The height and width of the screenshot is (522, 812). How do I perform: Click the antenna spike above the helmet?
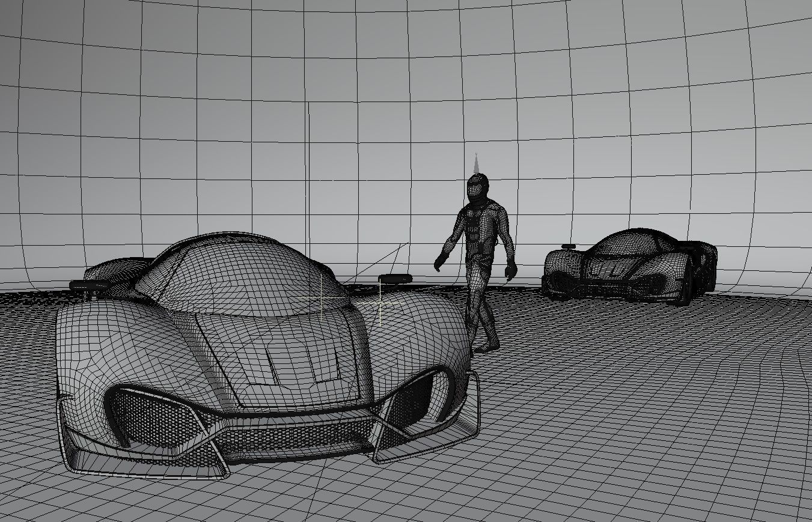477,162
